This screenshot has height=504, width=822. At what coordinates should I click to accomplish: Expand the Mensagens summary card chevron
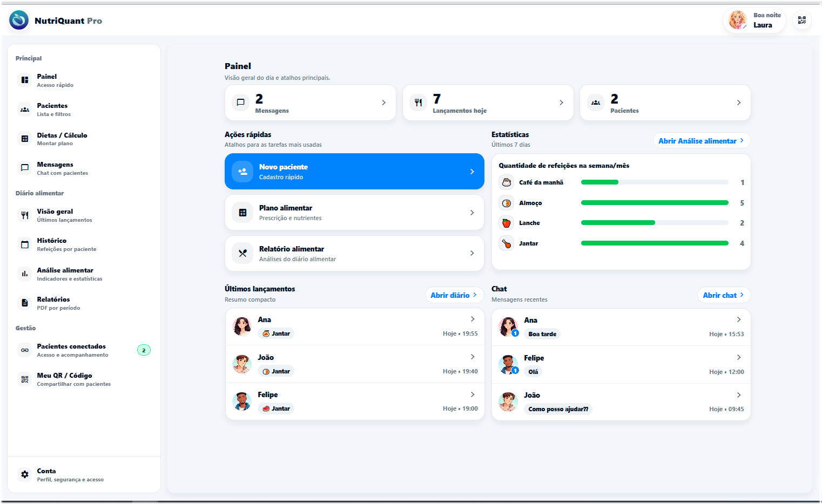coord(383,103)
